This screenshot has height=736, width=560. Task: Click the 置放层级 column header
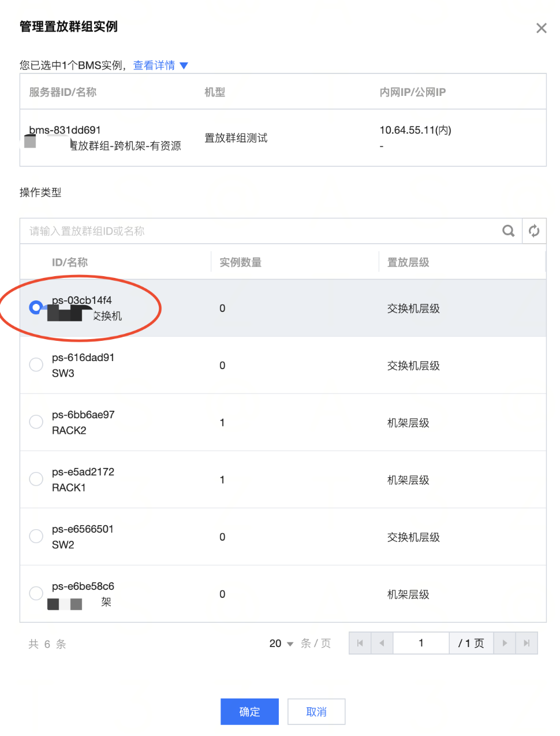[408, 262]
